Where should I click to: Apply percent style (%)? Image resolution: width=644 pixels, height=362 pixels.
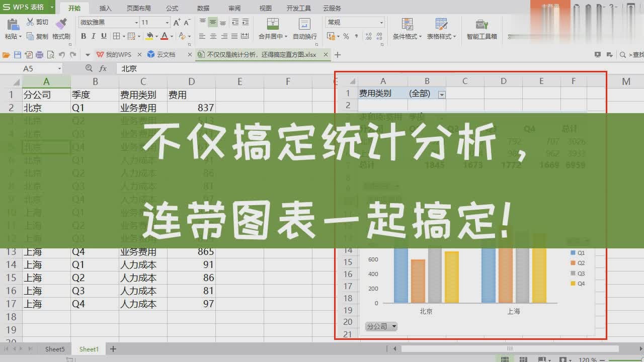click(x=346, y=36)
